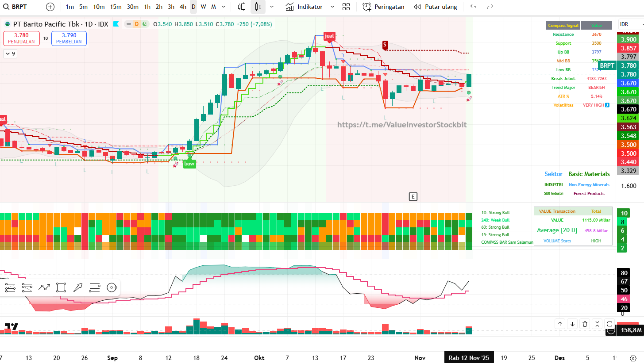Click the redo arrow
644x364 pixels.
click(x=490, y=7)
